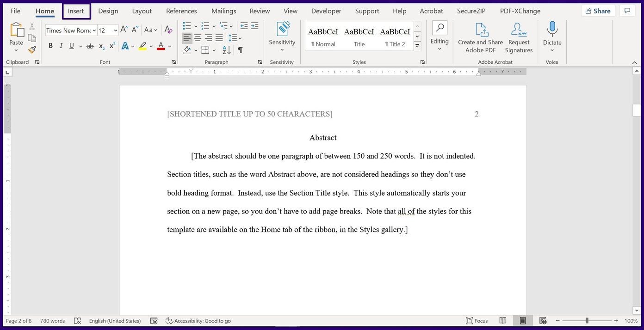The height and width of the screenshot is (330, 644).
Task: Start Dictate microphone
Action: click(x=552, y=36)
